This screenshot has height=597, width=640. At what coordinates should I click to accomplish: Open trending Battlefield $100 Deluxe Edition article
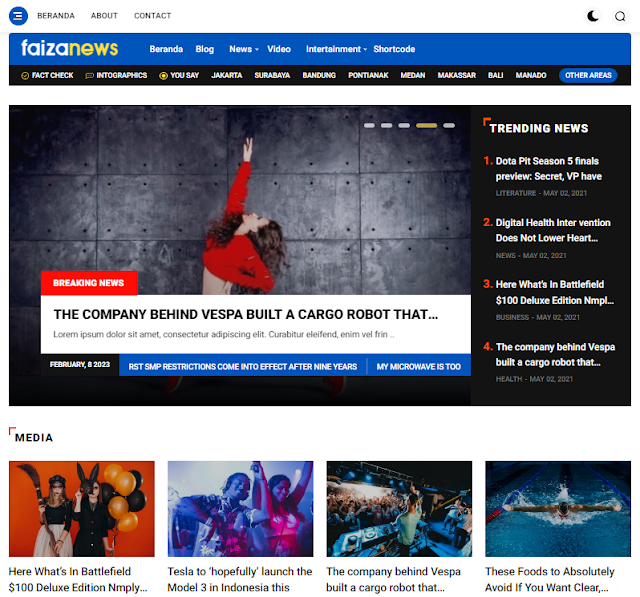pyautogui.click(x=554, y=292)
